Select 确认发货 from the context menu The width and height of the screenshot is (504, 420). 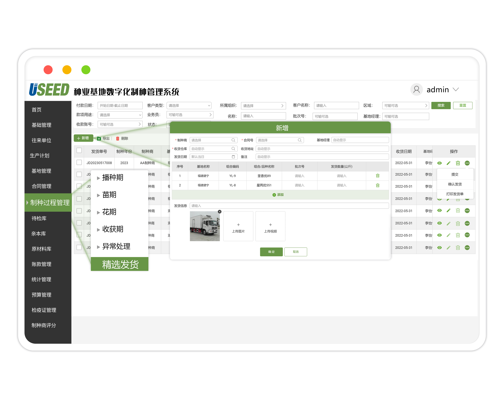[x=455, y=184]
